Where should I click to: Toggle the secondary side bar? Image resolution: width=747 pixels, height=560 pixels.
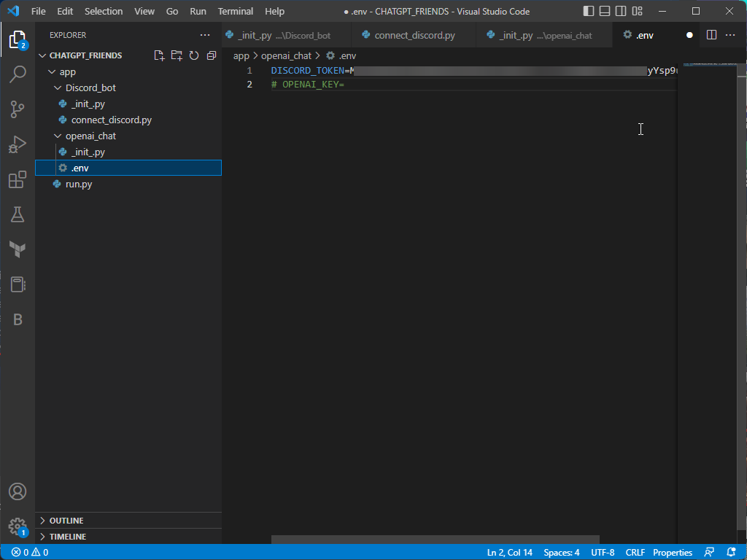click(x=621, y=11)
